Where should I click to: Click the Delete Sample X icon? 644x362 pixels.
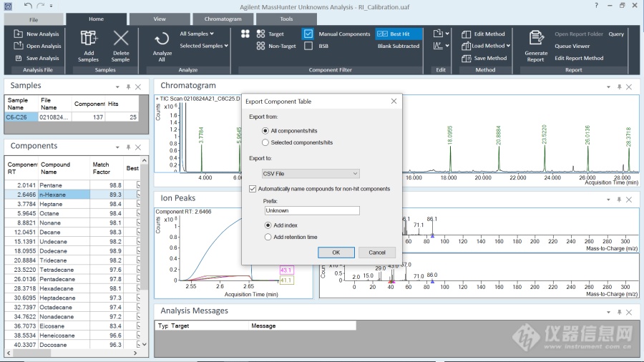(121, 38)
